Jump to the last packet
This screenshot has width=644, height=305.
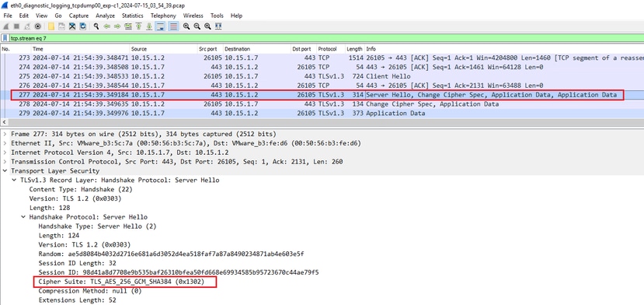coord(149,26)
